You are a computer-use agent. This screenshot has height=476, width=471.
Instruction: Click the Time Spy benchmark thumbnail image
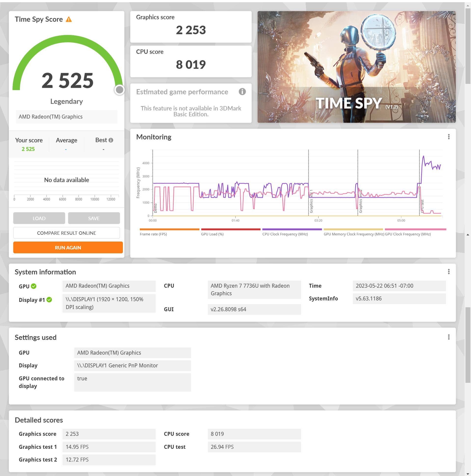[x=356, y=67]
